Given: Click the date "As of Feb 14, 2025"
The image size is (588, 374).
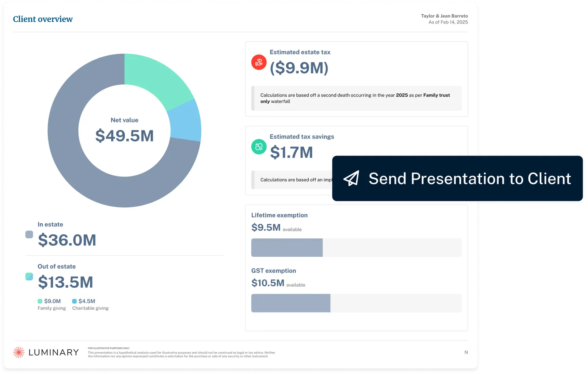Looking at the screenshot, I should (x=448, y=22).
